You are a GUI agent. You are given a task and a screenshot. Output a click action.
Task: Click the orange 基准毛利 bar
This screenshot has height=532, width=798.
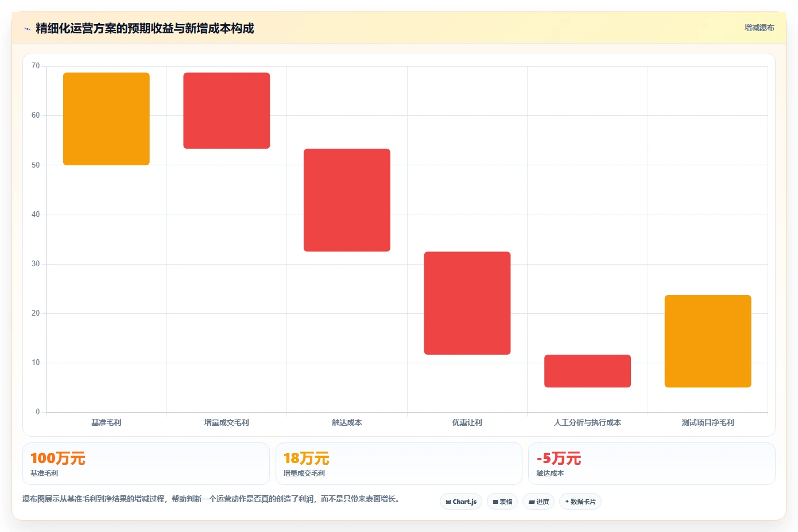[106, 119]
